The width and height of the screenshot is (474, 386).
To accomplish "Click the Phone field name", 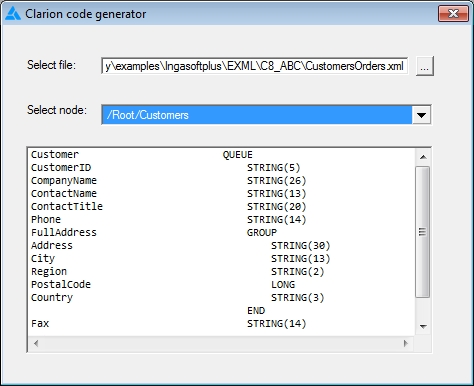I will 46,219.
